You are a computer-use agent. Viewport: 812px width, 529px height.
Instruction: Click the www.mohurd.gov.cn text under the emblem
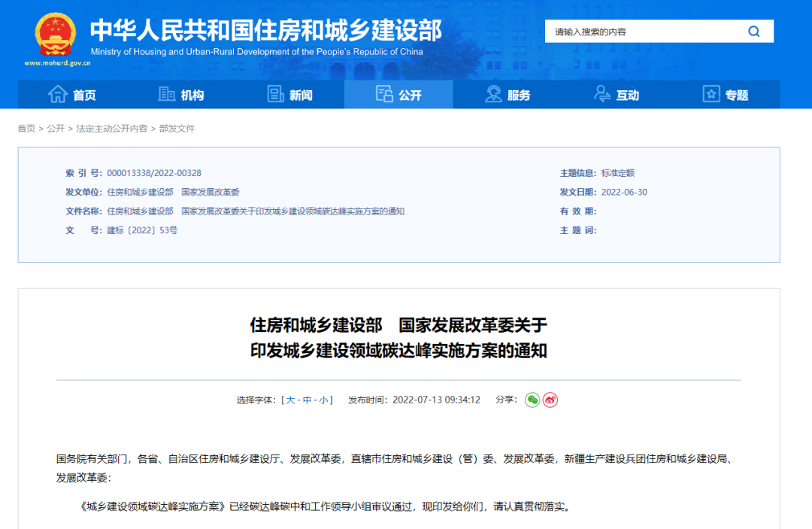coord(57,62)
